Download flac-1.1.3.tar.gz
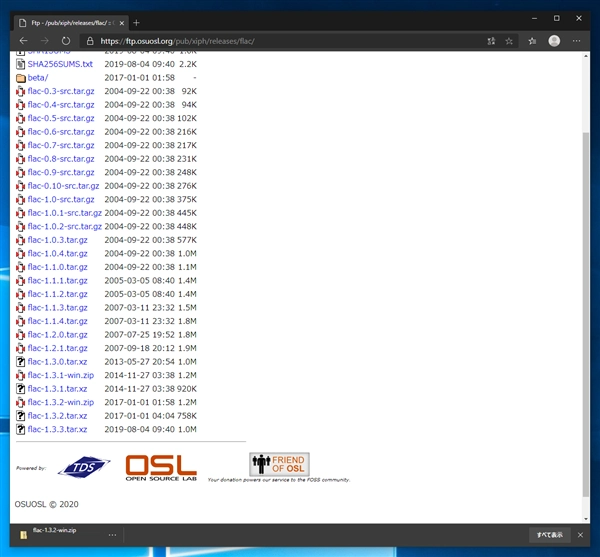The image size is (600, 557). 57,308
